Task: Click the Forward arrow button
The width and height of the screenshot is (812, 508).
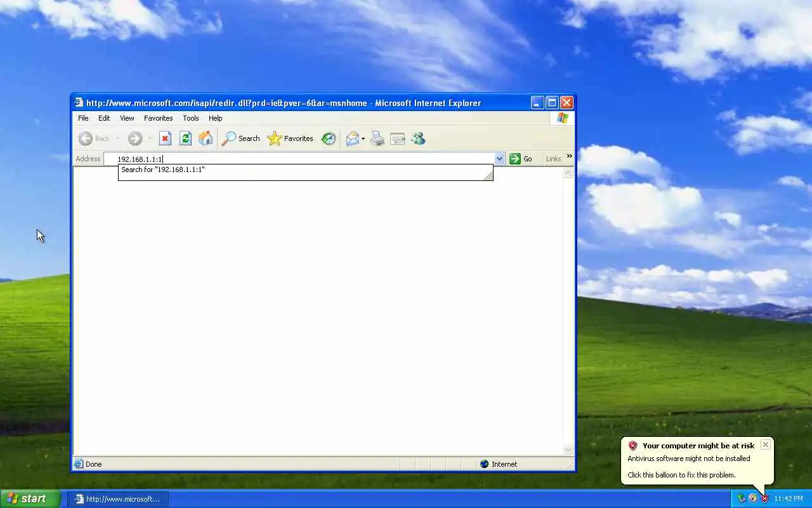Action: (134, 138)
